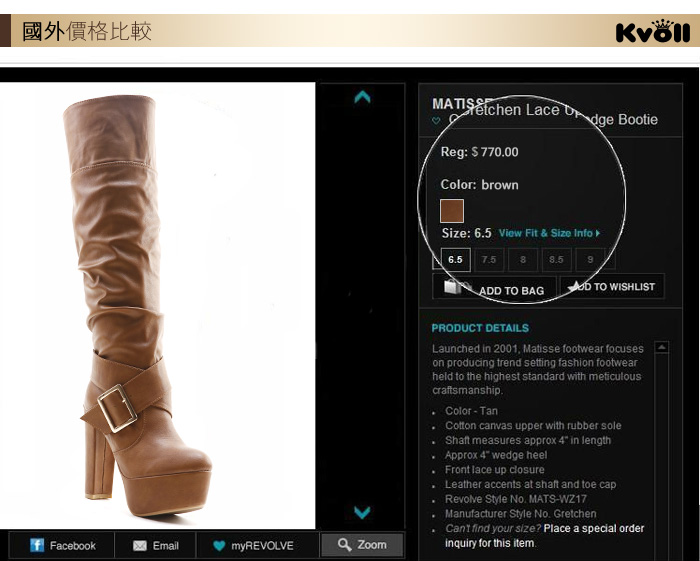Choose size 7.5 option
Screen dimensions: 700x561
488,259
